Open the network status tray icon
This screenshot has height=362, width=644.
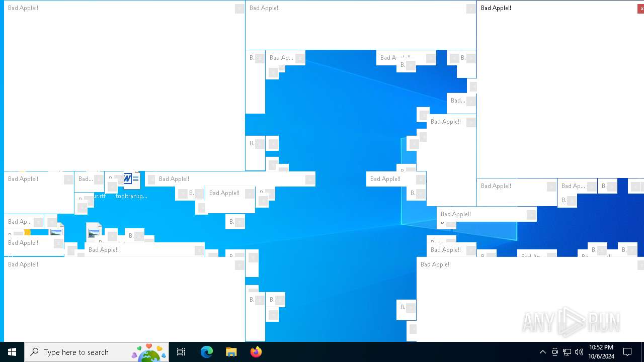[x=567, y=352]
